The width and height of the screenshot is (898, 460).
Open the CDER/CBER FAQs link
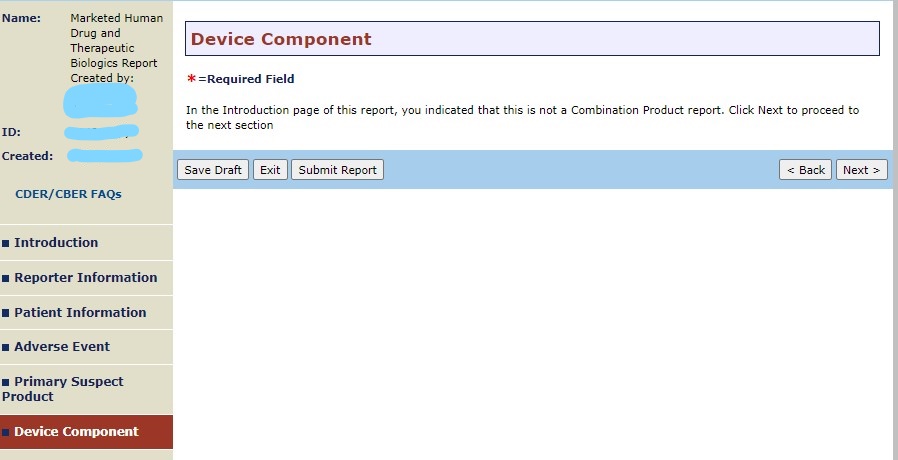[x=68, y=194]
